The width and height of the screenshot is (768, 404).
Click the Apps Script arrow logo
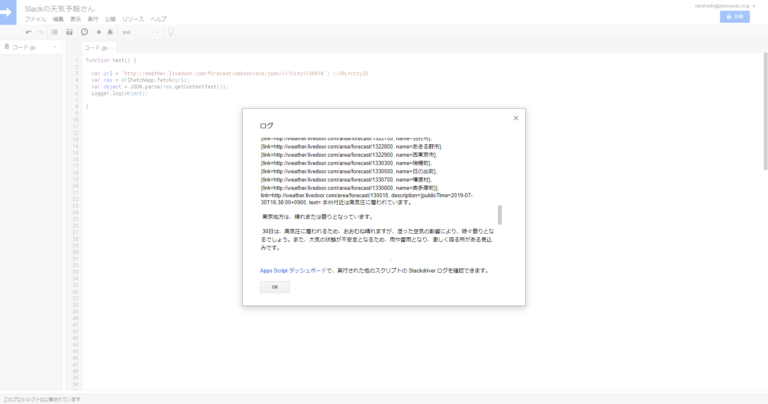9,11
